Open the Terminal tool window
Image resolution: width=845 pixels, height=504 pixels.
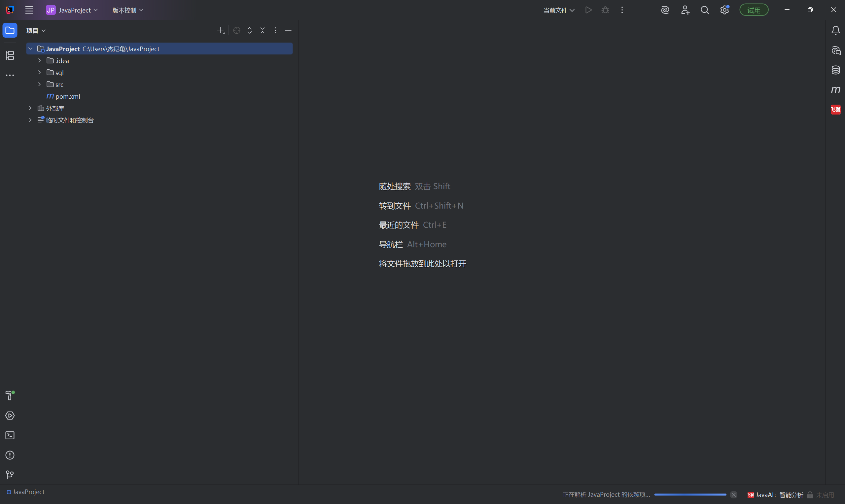coord(10,435)
